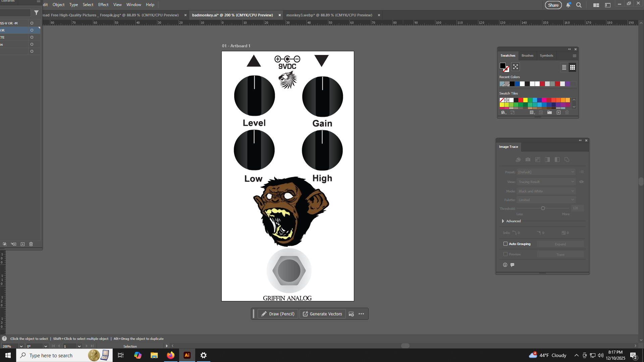644x362 pixels.
Task: Expand the Advanced section in Image Trace
Action: point(503,221)
